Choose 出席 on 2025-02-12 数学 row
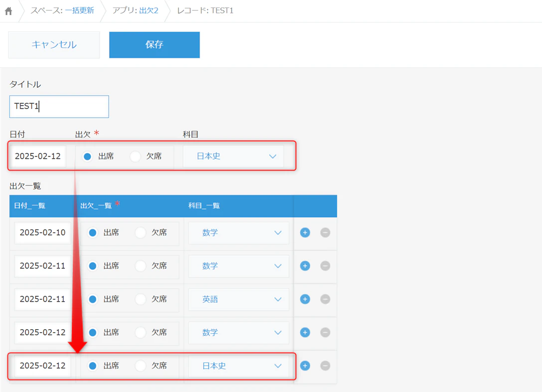 (93, 332)
